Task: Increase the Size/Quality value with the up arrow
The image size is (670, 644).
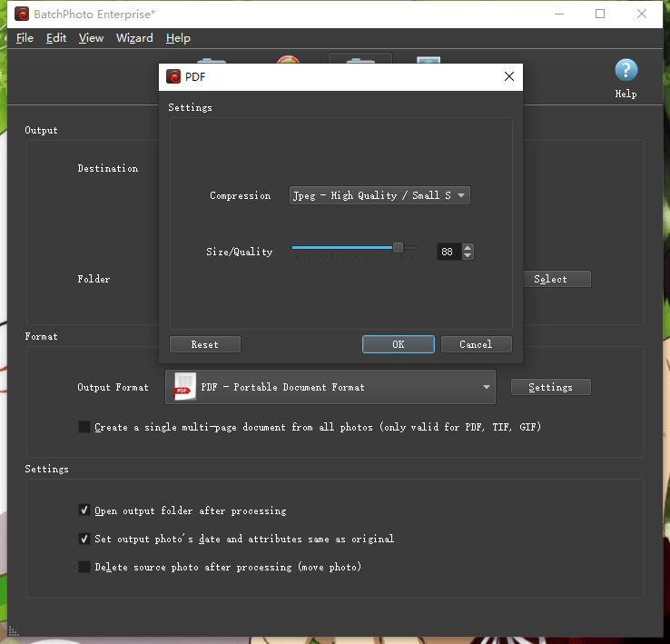Action: (468, 248)
